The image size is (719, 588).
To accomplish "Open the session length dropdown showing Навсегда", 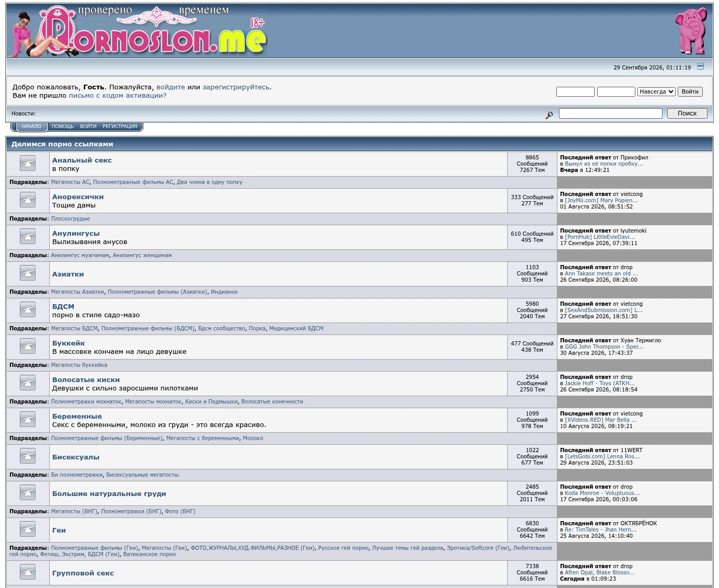I will tap(656, 91).
